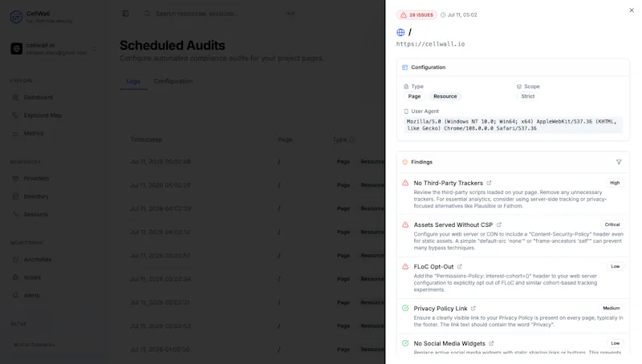Click the warning icon beside No Third-Party Trackers
This screenshot has width=642, height=364.
tap(405, 183)
